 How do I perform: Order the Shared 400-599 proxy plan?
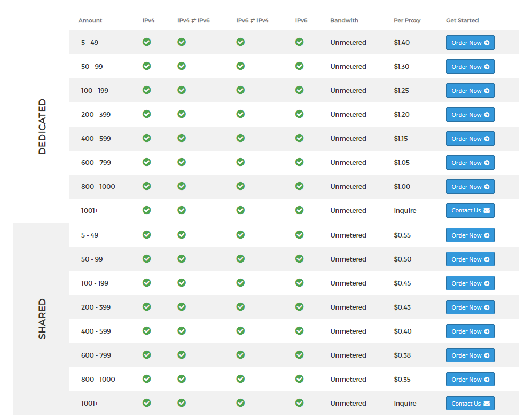tap(470, 331)
